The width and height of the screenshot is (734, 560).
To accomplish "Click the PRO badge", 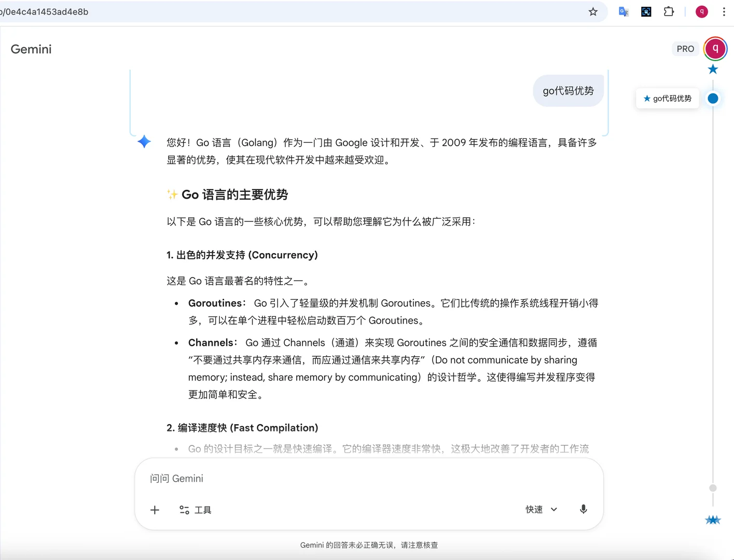I will (x=685, y=48).
